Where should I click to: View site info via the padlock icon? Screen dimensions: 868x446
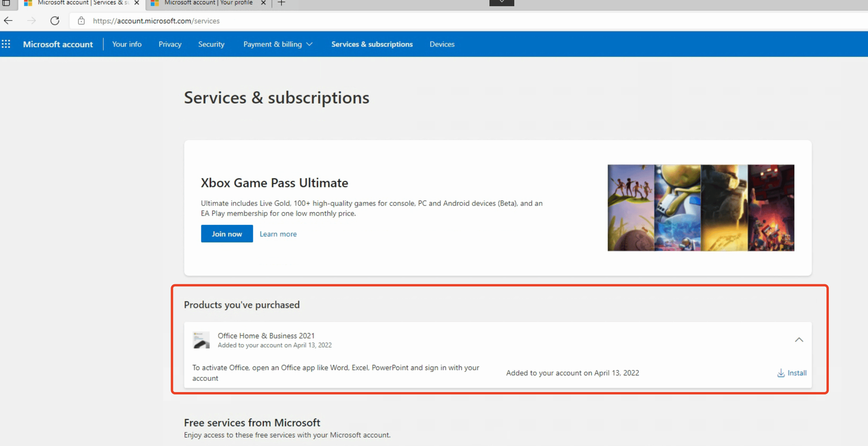pos(81,21)
